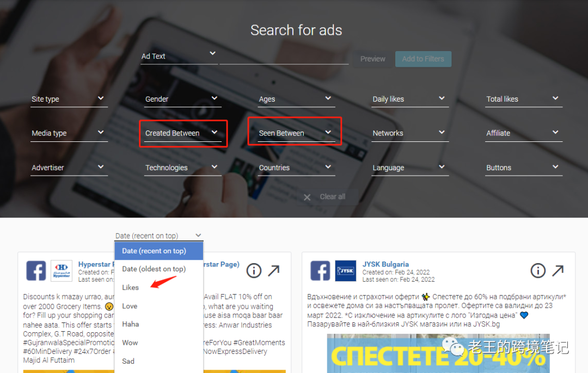Click the Facebook icon on JYSK Bulgaria ad
The width and height of the screenshot is (588, 373).
[x=320, y=270]
